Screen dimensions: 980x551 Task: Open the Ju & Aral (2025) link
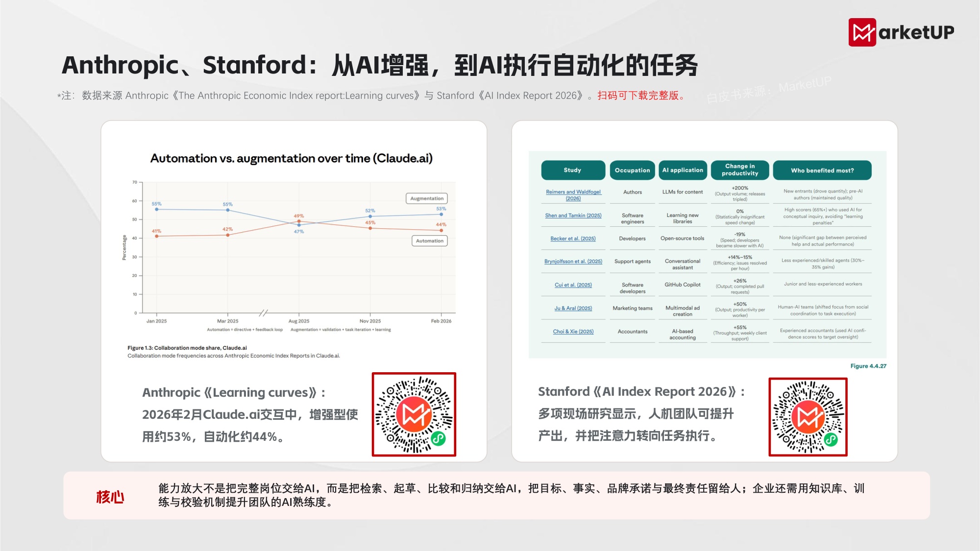[573, 308]
